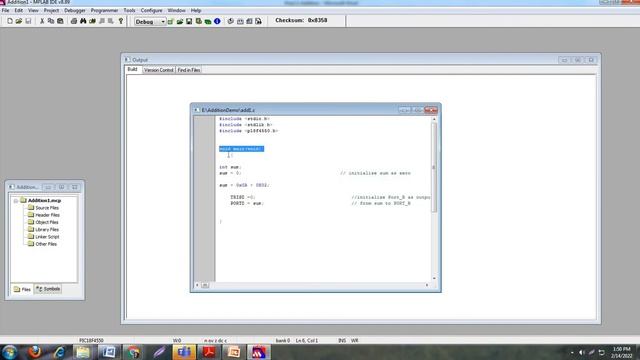The width and height of the screenshot is (640, 360).
Task: Click the highlighted void main(void) line
Action: (242, 149)
